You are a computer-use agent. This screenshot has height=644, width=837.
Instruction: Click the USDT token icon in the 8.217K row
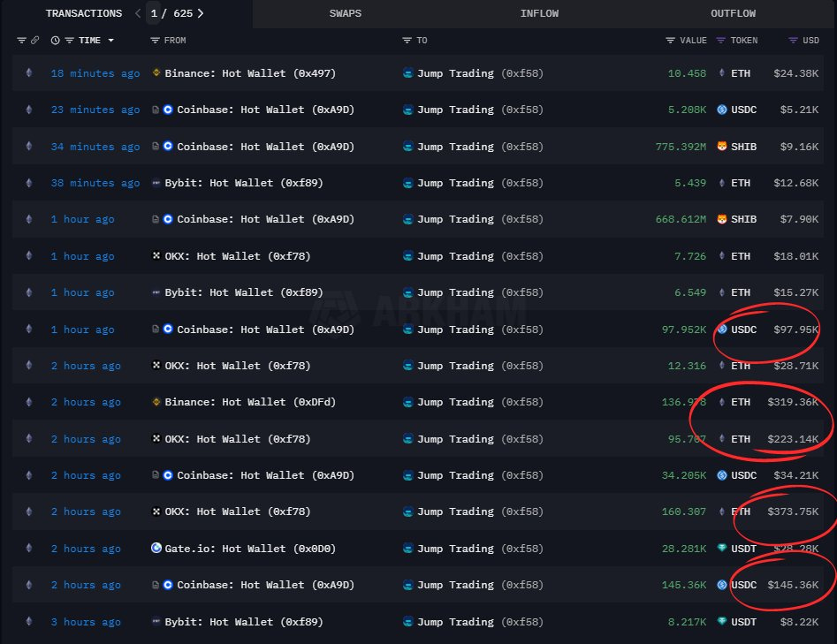(722, 621)
